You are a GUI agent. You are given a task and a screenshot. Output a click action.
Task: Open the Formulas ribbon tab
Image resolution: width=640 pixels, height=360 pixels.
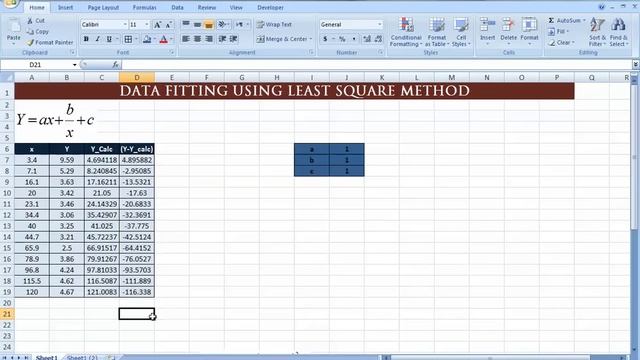(144, 7)
